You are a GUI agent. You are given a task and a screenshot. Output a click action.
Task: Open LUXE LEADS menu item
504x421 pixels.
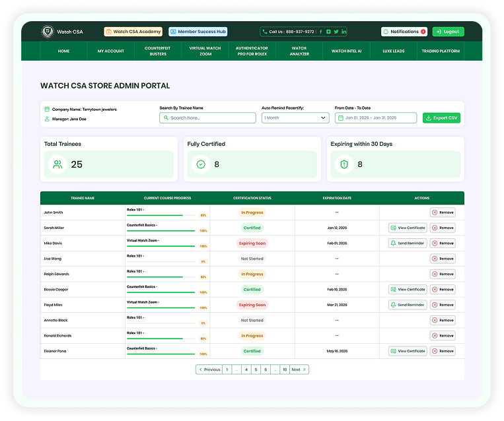coord(394,51)
